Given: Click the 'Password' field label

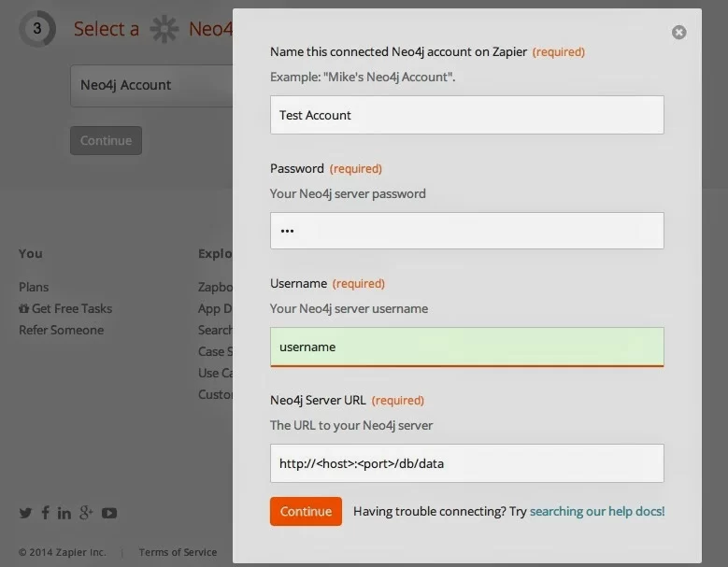Looking at the screenshot, I should click(x=296, y=168).
